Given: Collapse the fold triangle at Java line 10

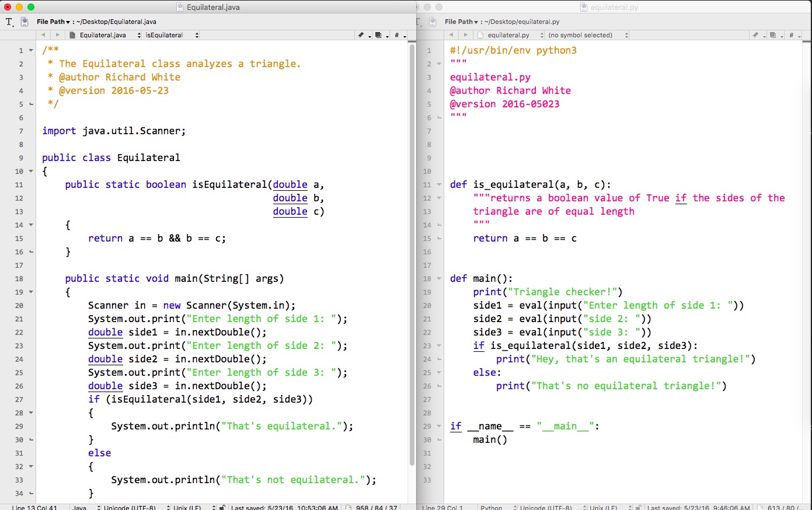Looking at the screenshot, I should pyautogui.click(x=31, y=171).
